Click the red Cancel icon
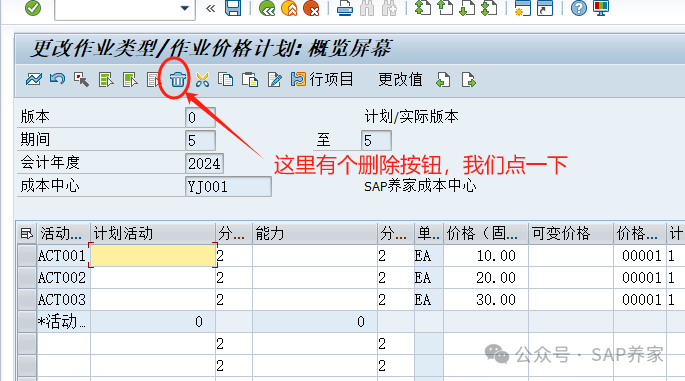This screenshot has width=685, height=381. 311,8
